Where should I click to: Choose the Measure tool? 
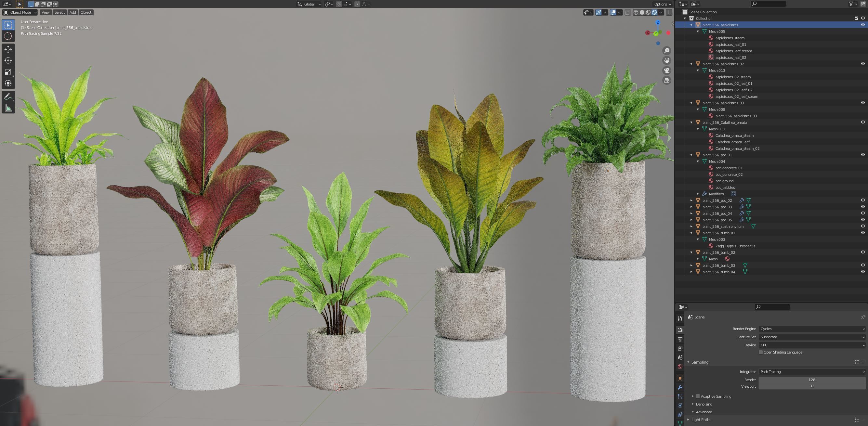click(x=8, y=108)
